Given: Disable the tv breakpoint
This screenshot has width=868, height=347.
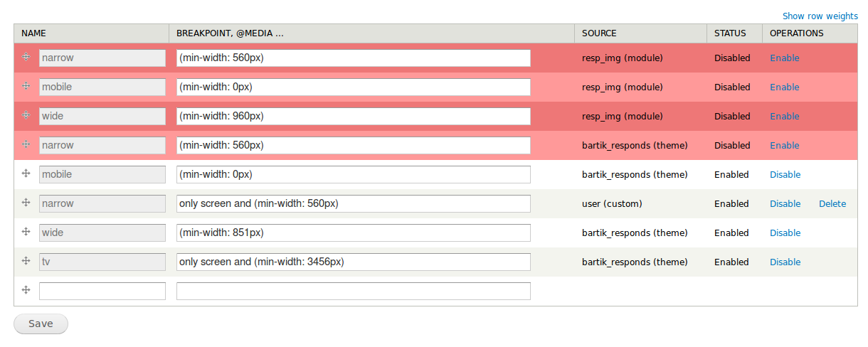Looking at the screenshot, I should [785, 262].
